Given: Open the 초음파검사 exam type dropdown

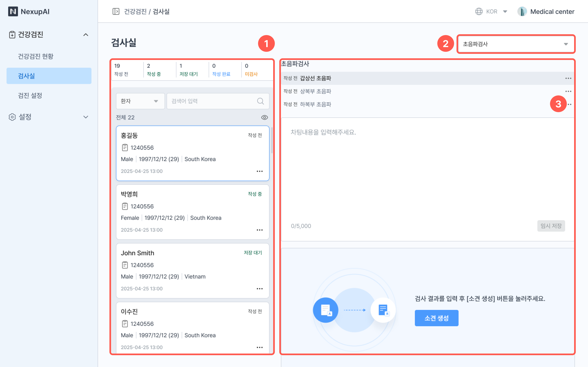Looking at the screenshot, I should 516,44.
